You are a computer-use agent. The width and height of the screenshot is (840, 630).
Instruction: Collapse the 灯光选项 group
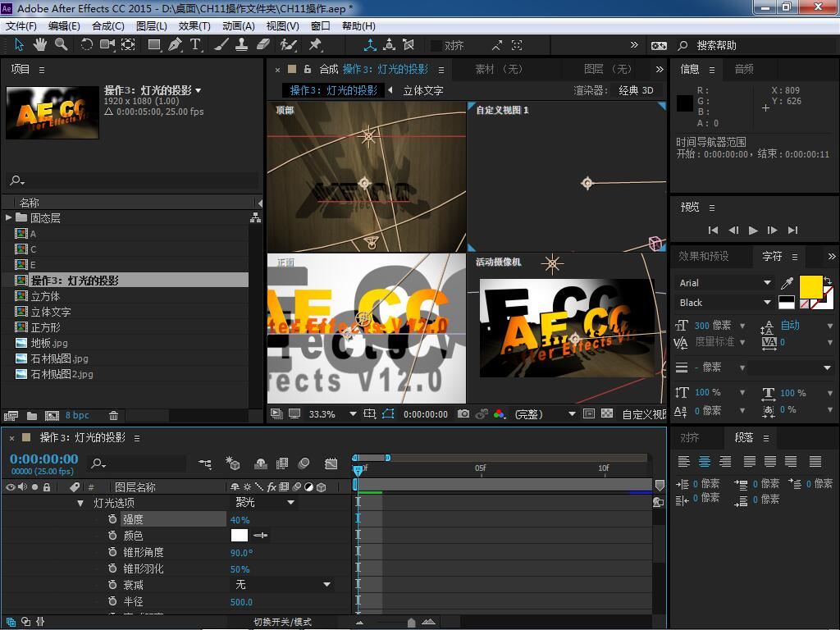[x=80, y=503]
